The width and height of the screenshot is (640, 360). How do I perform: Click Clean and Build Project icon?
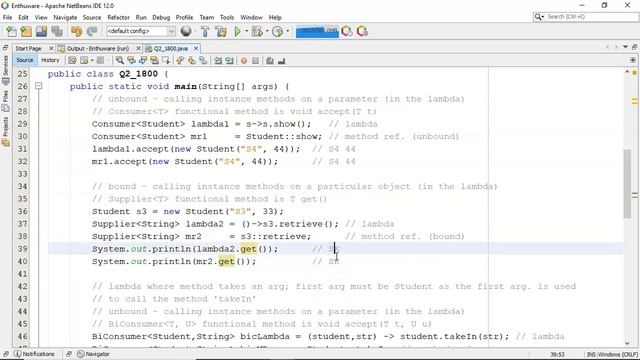[x=221, y=31]
